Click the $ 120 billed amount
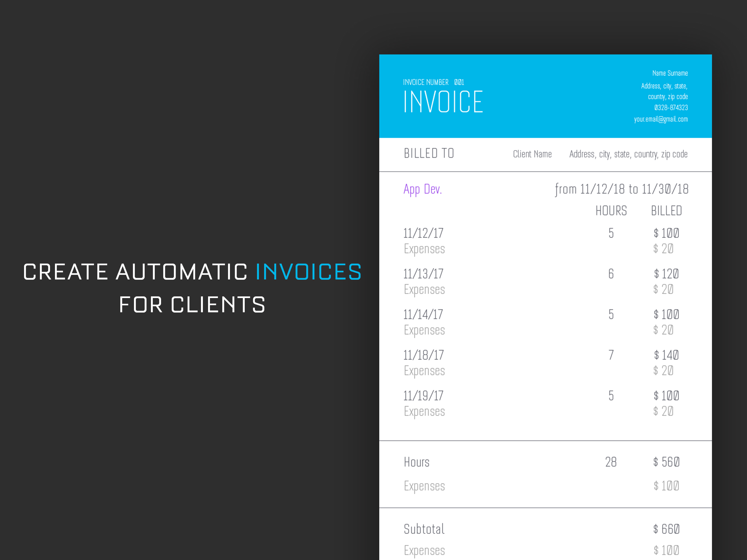Screen dimensions: 747x560 (666, 274)
